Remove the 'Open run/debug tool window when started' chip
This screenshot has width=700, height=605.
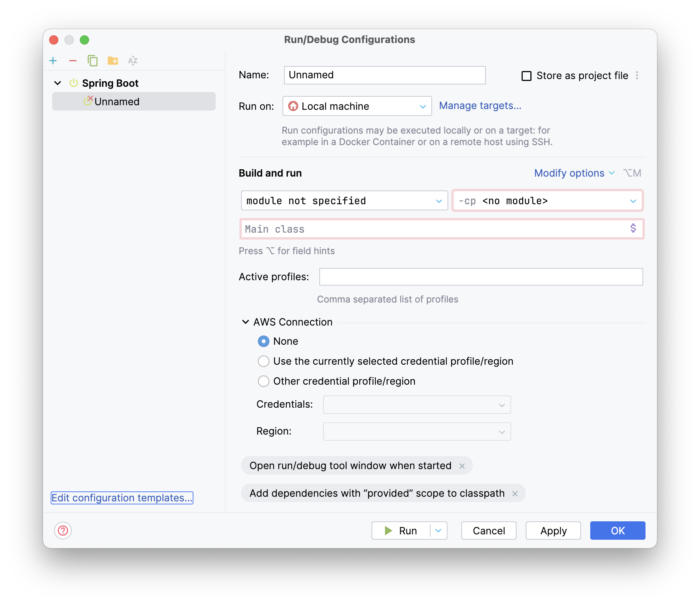[462, 466]
